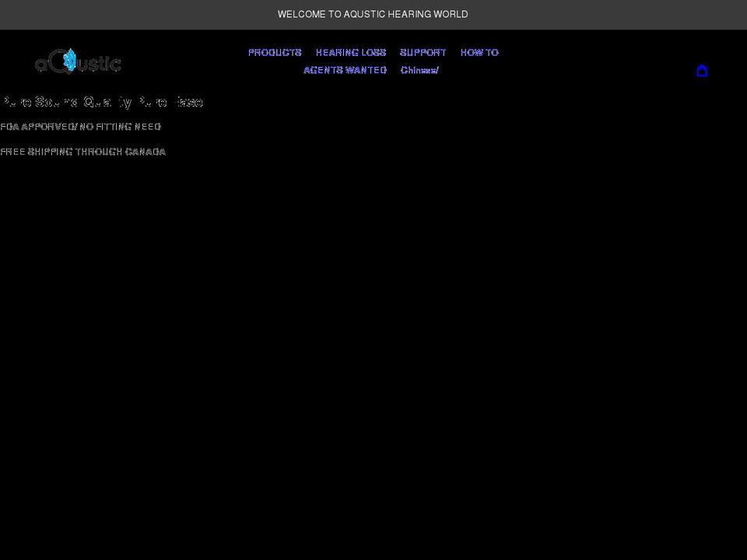This screenshot has height=560, width=747.
Task: Click the FDA approved no fitting text
Action: (x=80, y=127)
